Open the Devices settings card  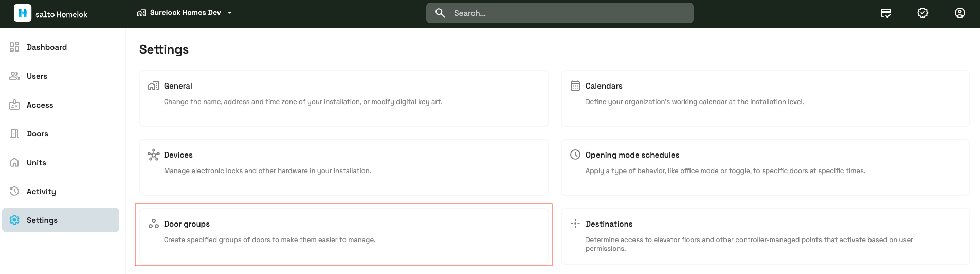click(x=344, y=167)
